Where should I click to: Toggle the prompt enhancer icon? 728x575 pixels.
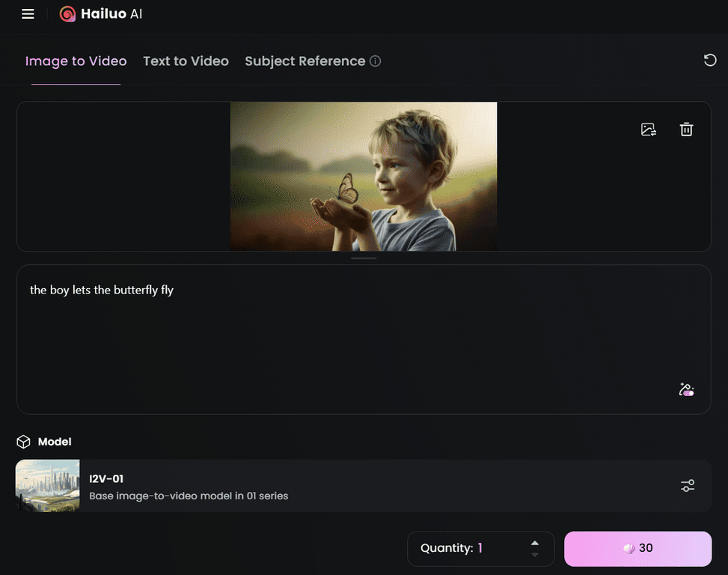coord(686,389)
